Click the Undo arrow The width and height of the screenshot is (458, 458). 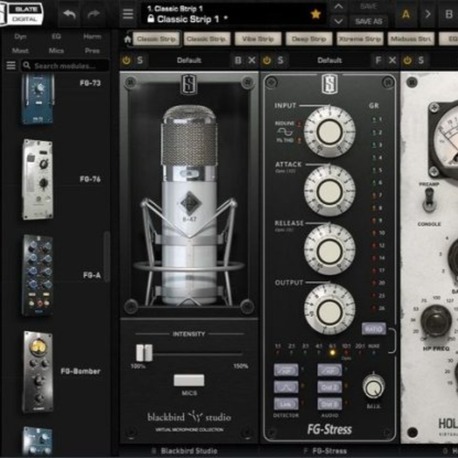pyautogui.click(x=69, y=14)
